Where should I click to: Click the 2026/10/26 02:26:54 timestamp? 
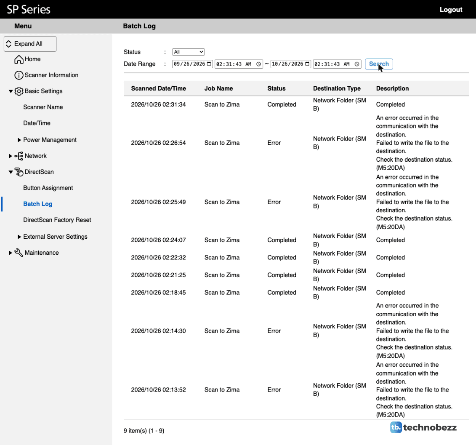[x=159, y=143]
